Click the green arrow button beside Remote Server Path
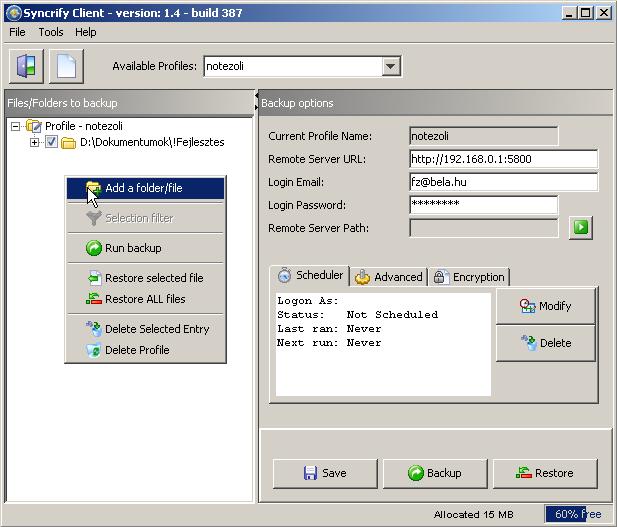This screenshot has width=617, height=527. [x=581, y=227]
